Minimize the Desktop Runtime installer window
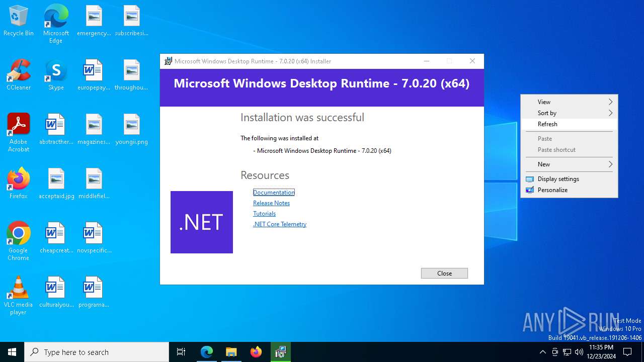Viewport: 644px width, 362px height. [427, 61]
